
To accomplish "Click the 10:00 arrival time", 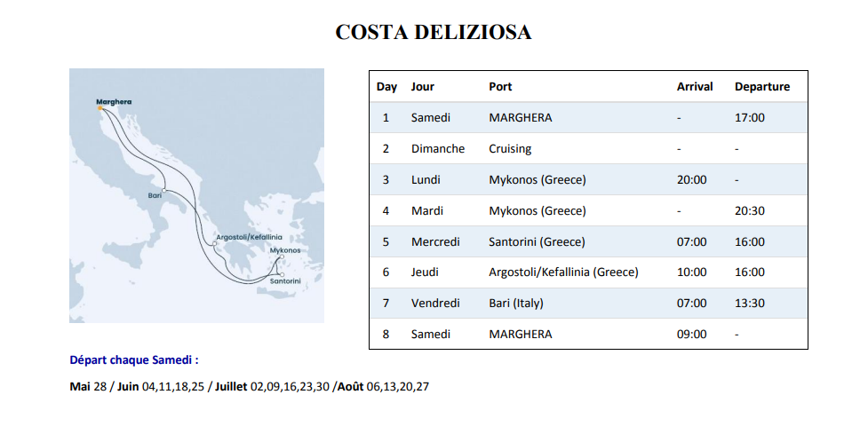I will 691,272.
